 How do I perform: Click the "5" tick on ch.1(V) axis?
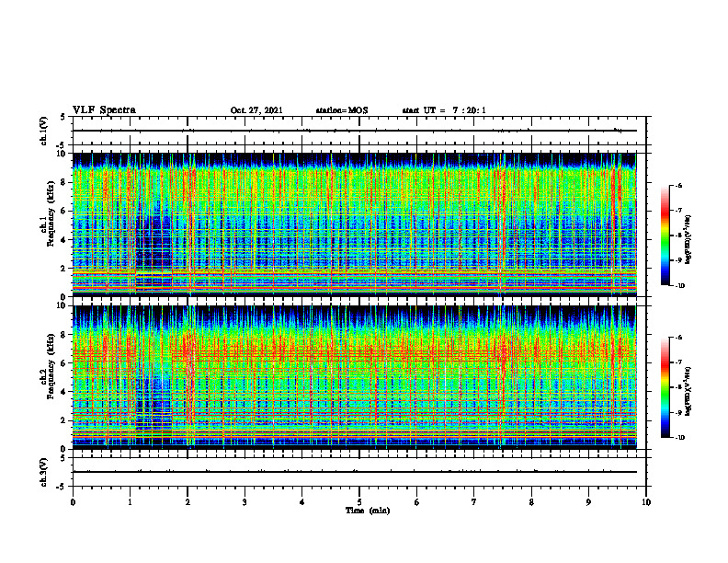(64, 117)
